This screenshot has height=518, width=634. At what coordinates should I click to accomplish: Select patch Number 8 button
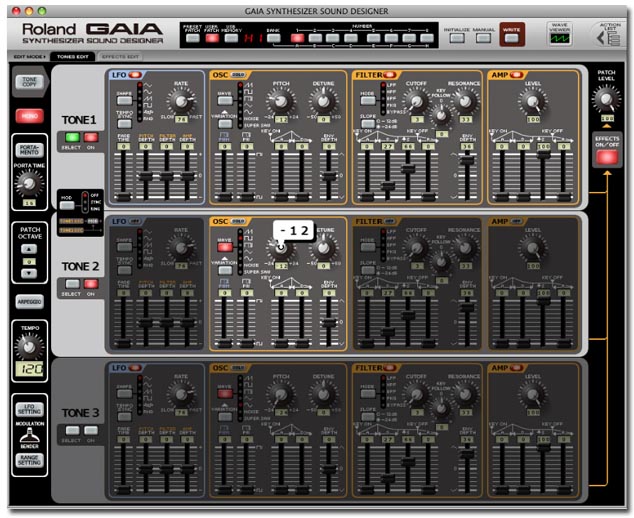(x=426, y=38)
